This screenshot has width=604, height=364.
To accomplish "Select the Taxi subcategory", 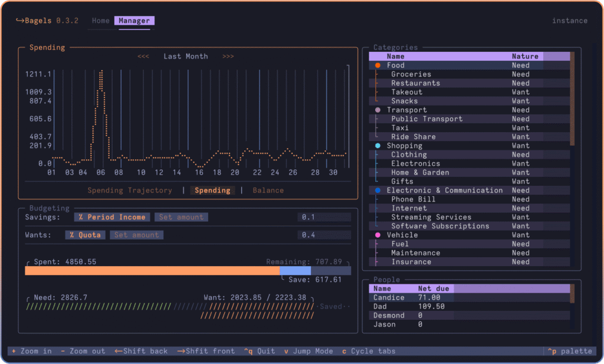I will (x=469, y=128).
